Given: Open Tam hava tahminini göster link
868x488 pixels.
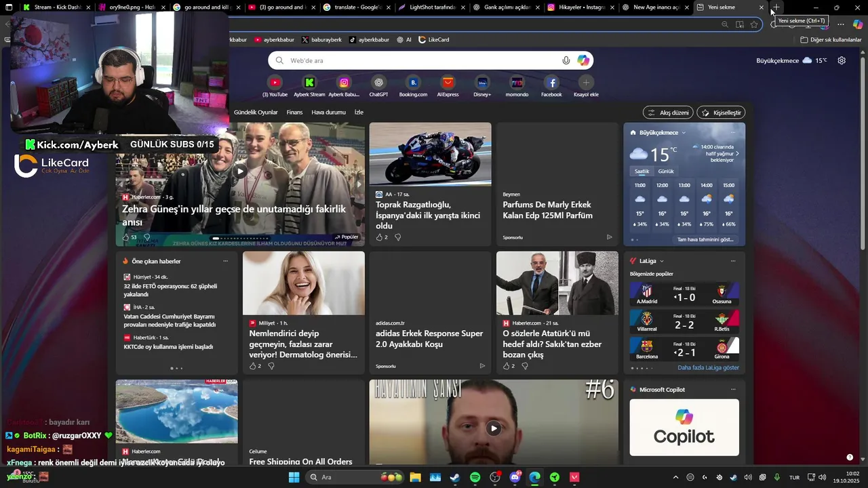Looking at the screenshot, I should click(705, 239).
